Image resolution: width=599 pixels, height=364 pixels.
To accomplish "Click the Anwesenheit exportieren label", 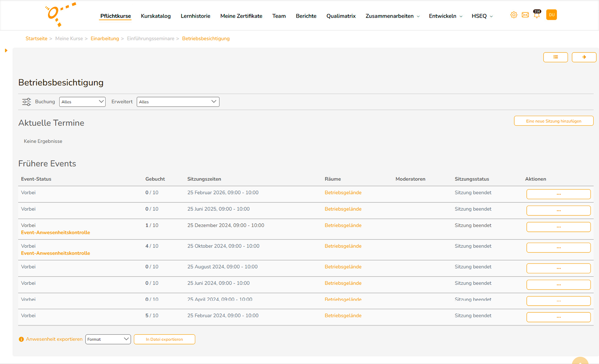I will (x=54, y=339).
